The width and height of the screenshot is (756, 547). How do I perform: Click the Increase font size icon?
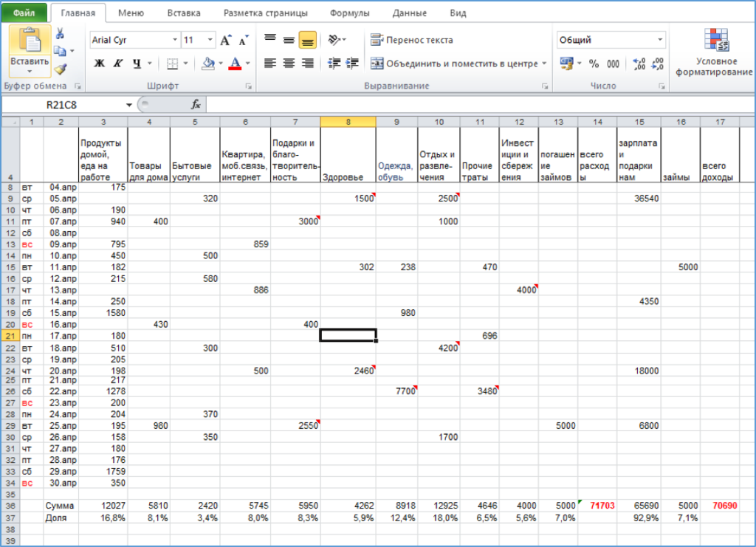(x=227, y=41)
